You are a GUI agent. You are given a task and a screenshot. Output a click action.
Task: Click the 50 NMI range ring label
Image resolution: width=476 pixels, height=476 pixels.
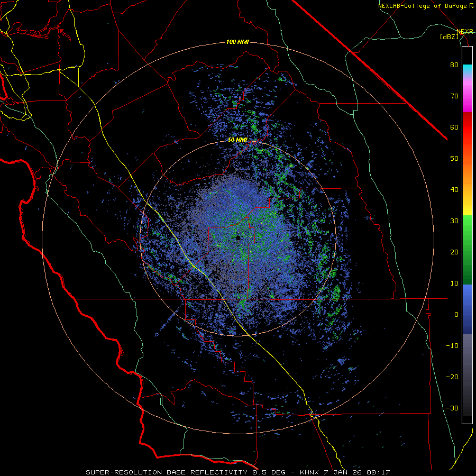click(x=237, y=140)
